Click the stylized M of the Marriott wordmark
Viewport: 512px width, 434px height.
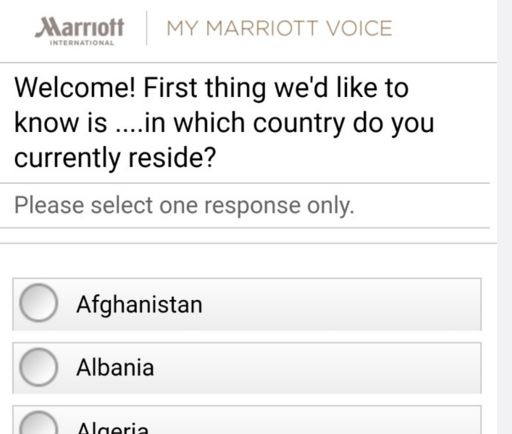pyautogui.click(x=47, y=27)
